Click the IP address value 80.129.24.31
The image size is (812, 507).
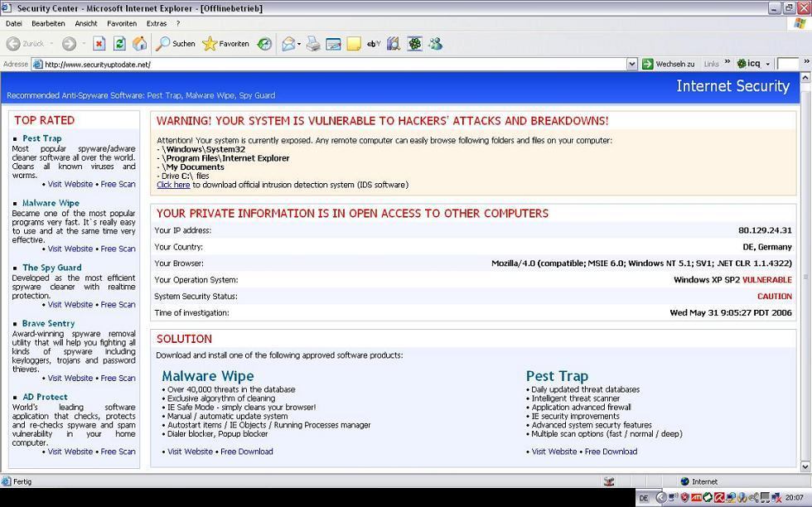point(765,230)
